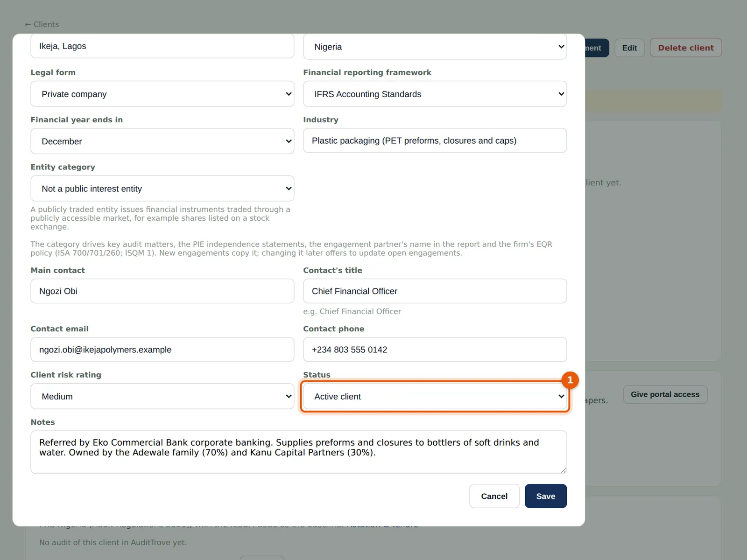Open the Financial reporting framework dropdown

point(435,94)
